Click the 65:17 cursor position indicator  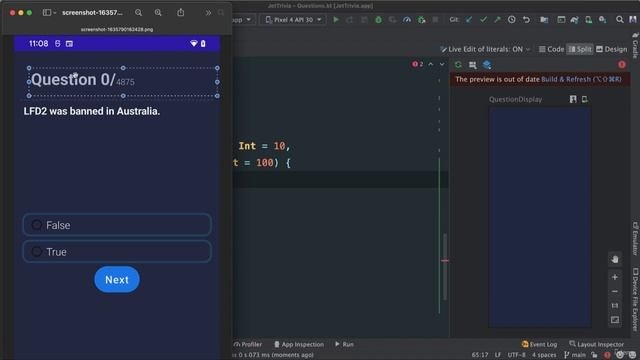(480, 355)
